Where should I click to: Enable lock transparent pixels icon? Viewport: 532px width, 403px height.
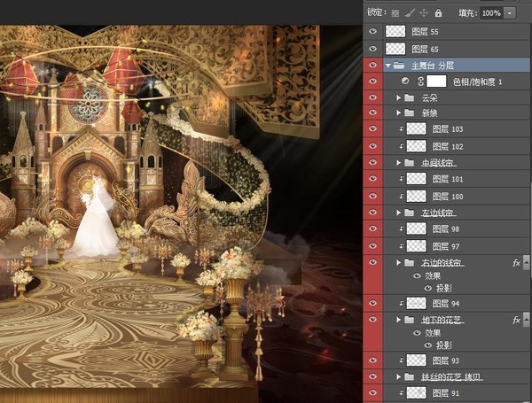[x=395, y=13]
